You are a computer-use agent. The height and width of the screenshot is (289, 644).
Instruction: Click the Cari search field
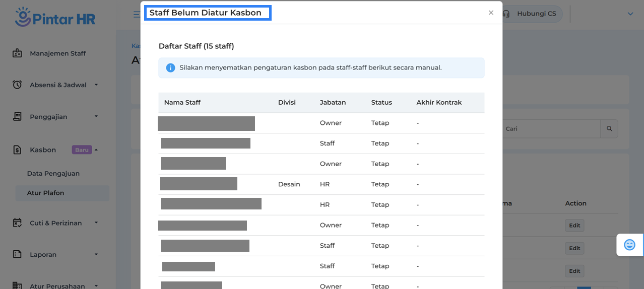point(551,129)
